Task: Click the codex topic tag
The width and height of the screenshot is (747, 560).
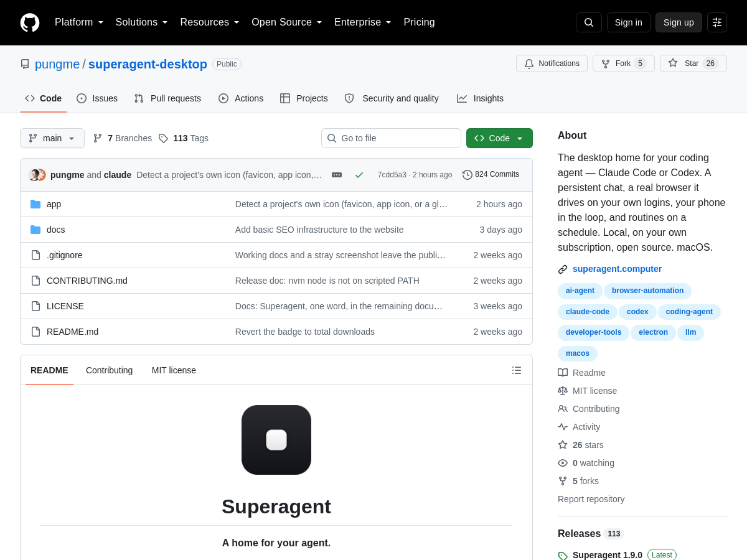Action: tap(637, 312)
